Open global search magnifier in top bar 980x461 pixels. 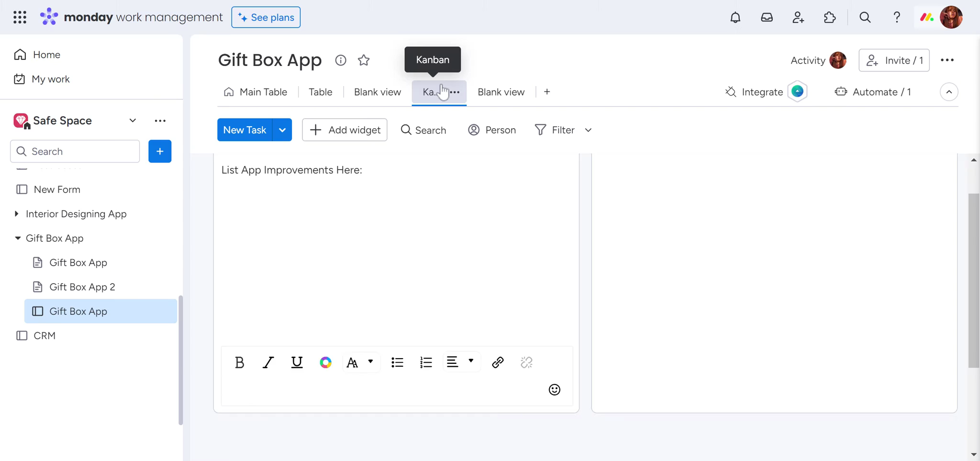pyautogui.click(x=865, y=17)
